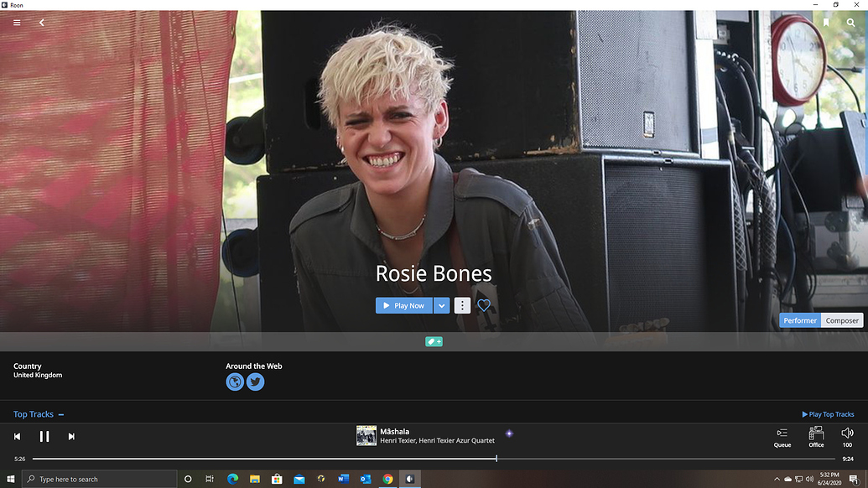Open the Play Now dropdown arrow
This screenshot has width=868, height=488.
(442, 305)
